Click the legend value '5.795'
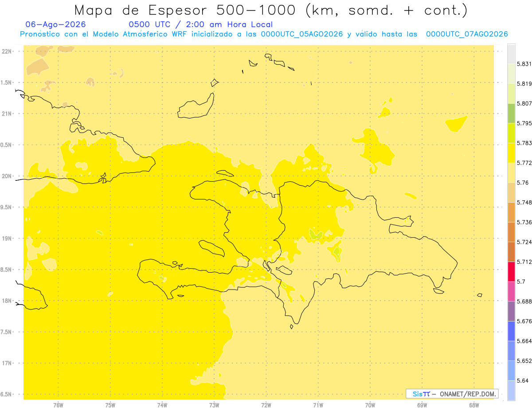 (524, 123)
